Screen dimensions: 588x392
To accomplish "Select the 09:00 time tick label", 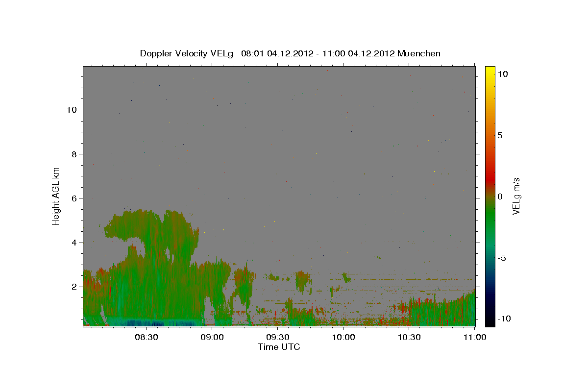I will point(212,337).
